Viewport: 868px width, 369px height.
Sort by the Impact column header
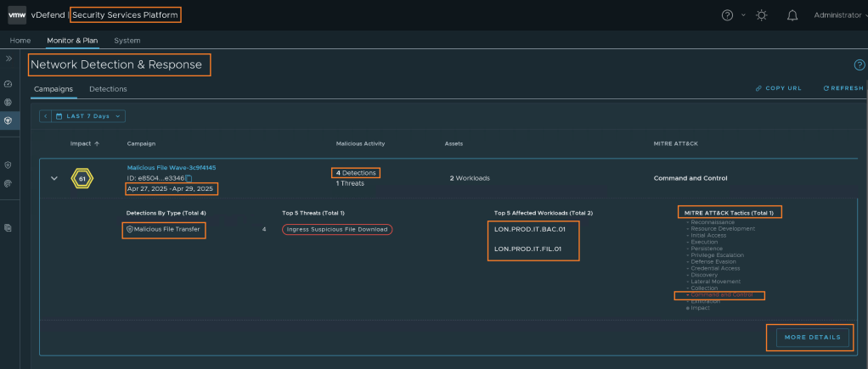click(84, 143)
